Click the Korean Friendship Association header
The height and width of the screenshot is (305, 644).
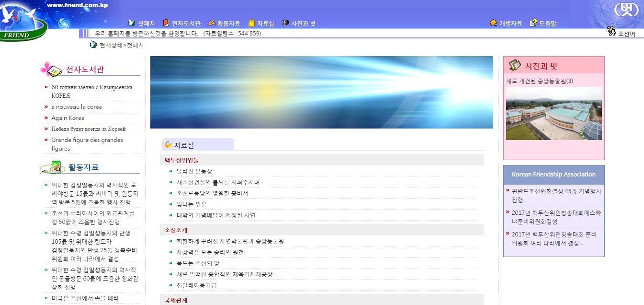click(554, 175)
